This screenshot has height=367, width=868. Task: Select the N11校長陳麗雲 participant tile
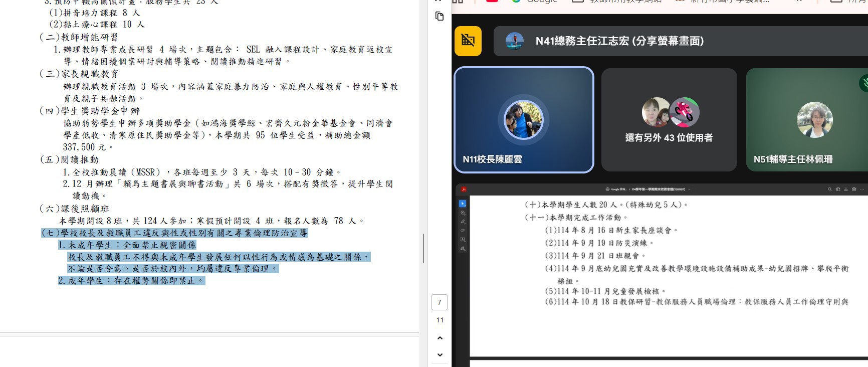(524, 120)
